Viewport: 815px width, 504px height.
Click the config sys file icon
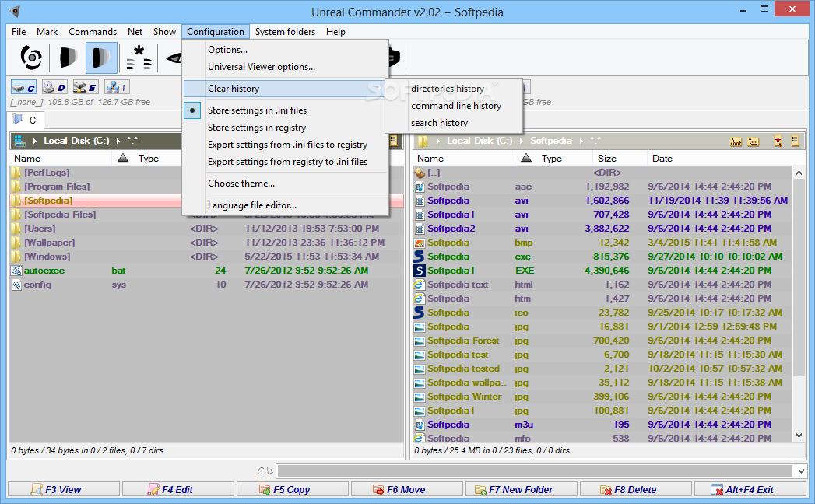point(16,285)
